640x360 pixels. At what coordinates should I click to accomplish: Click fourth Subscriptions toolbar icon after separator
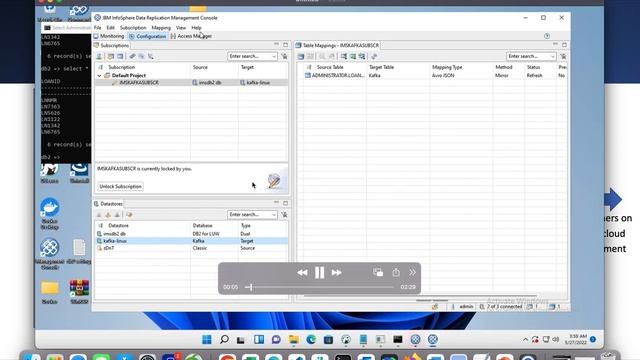(132, 56)
